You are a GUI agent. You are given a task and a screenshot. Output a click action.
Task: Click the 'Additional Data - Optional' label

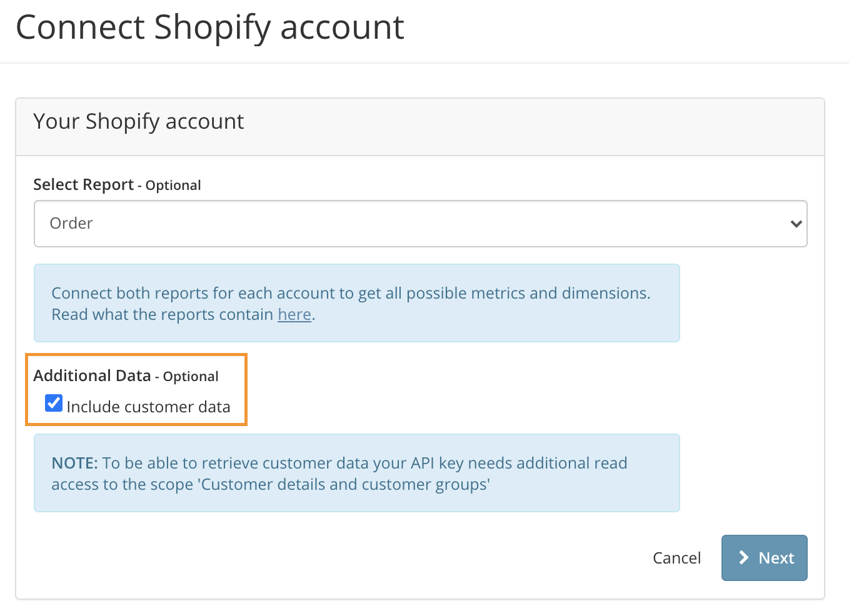126,375
